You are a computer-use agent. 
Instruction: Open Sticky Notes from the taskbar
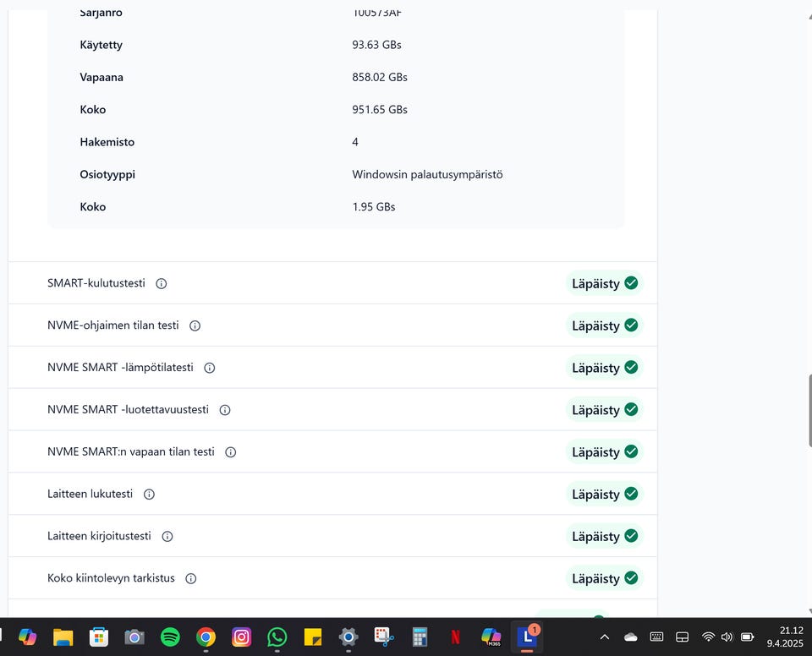point(313,637)
